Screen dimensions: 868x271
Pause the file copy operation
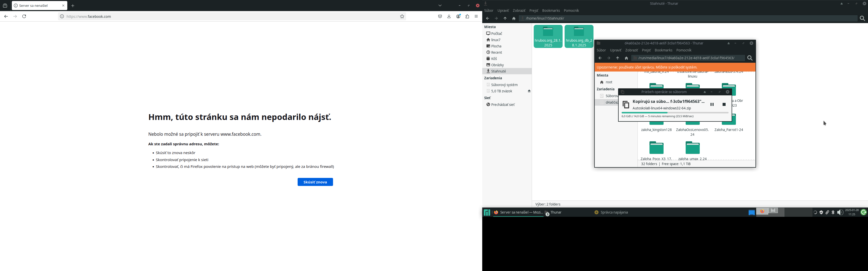(712, 105)
